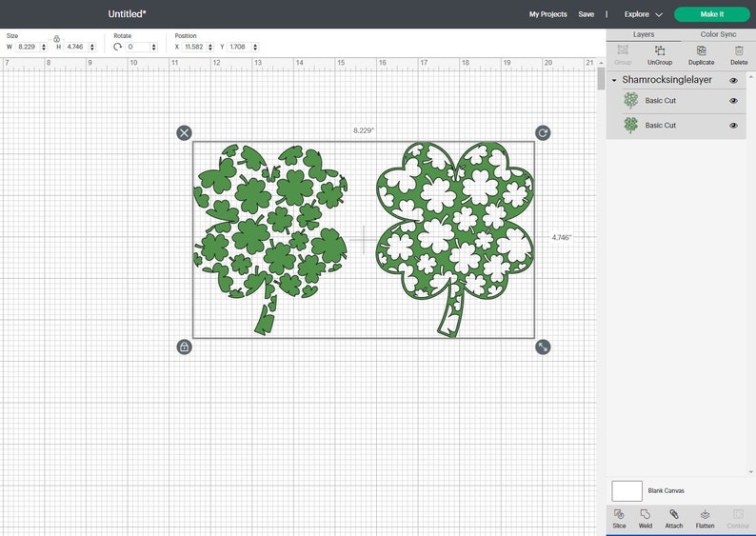756x536 pixels.
Task: Delete the selected layer with trash icon
Action: coord(739,50)
